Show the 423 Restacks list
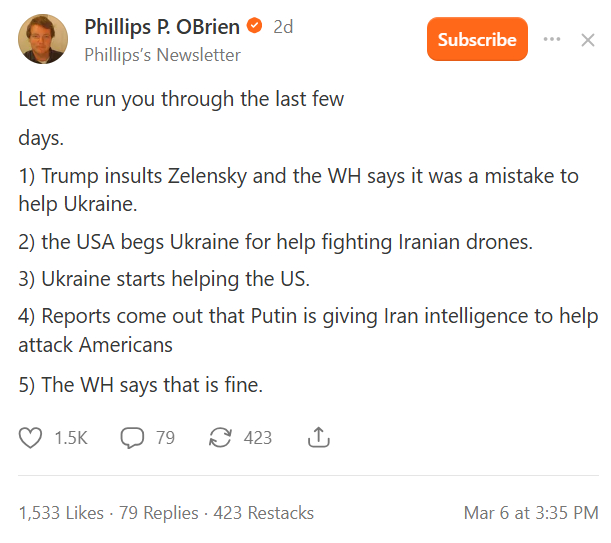The height and width of the screenshot is (543, 611). (264, 513)
